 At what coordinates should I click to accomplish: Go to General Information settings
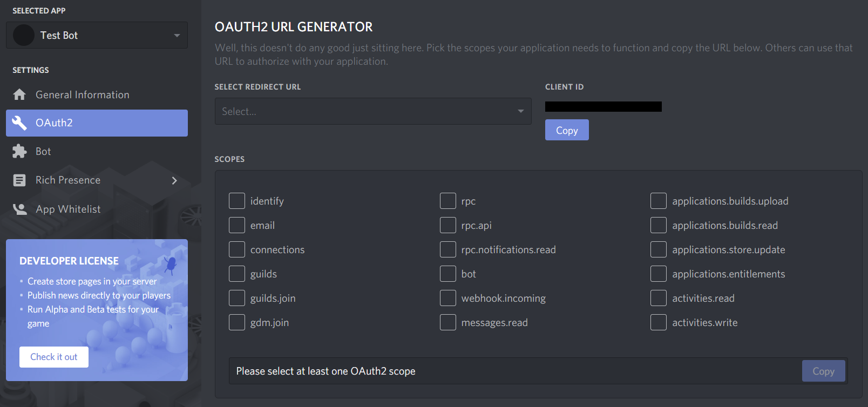[x=83, y=95]
